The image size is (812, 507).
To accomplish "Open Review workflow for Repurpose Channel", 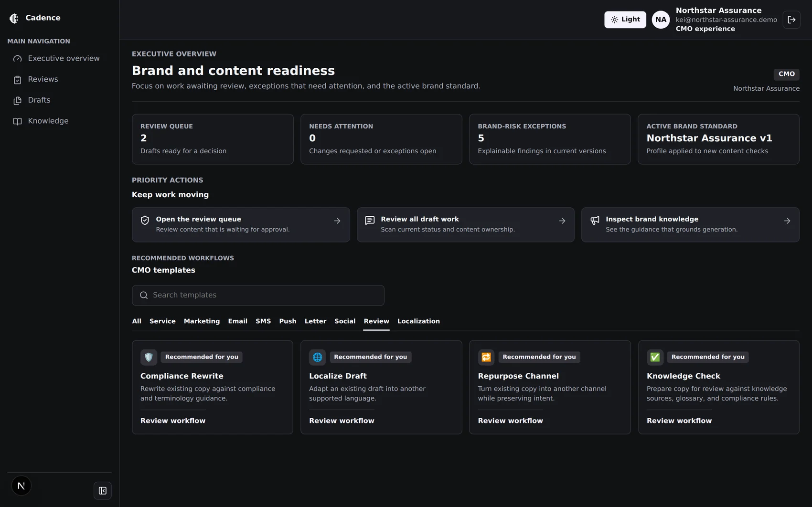I will click(x=511, y=421).
